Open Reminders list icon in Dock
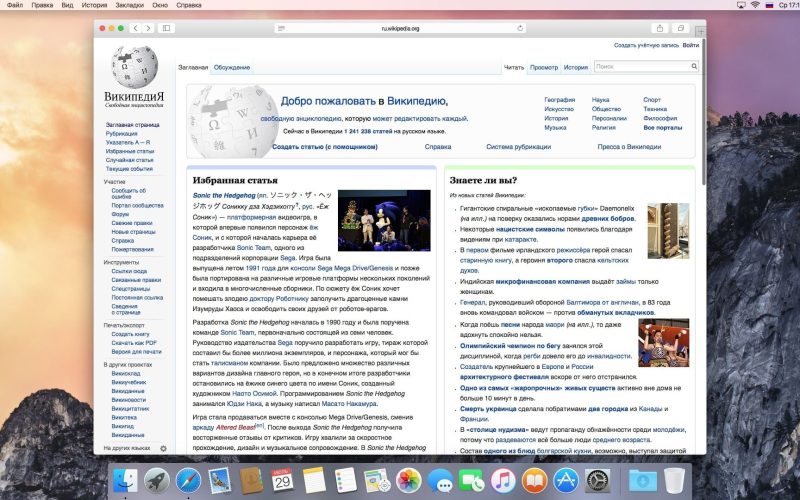 point(346,480)
